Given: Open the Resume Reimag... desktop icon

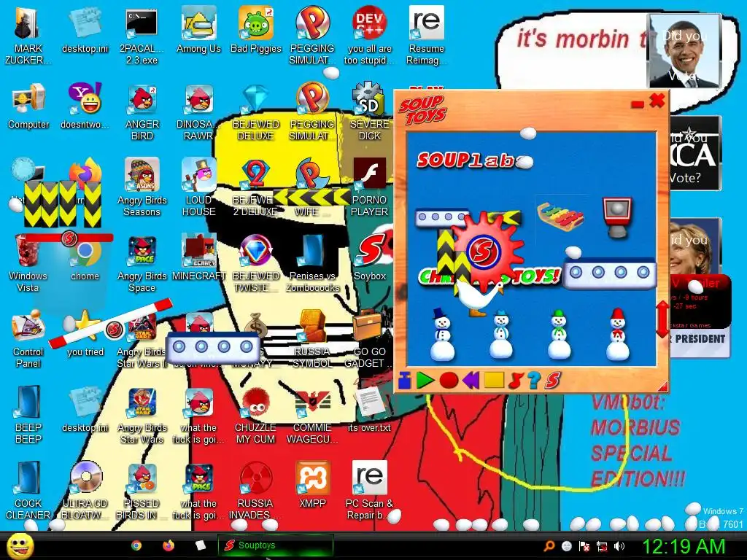Looking at the screenshot, I should [426, 36].
